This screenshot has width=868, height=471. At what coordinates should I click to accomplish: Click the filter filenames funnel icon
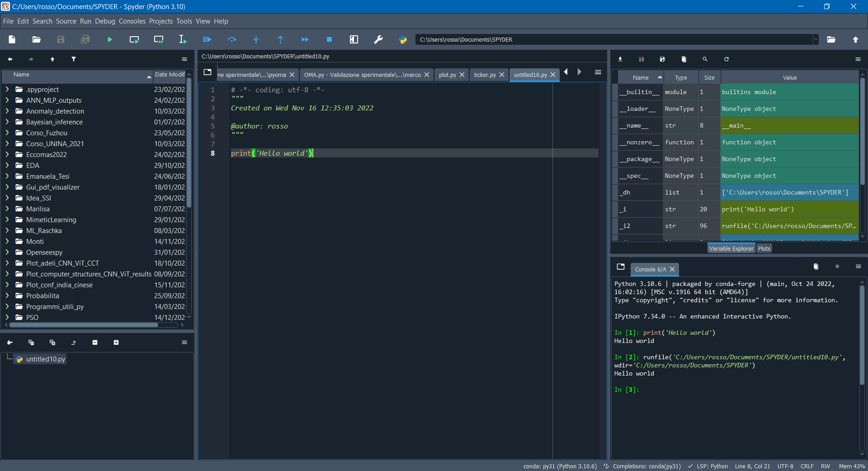74,59
